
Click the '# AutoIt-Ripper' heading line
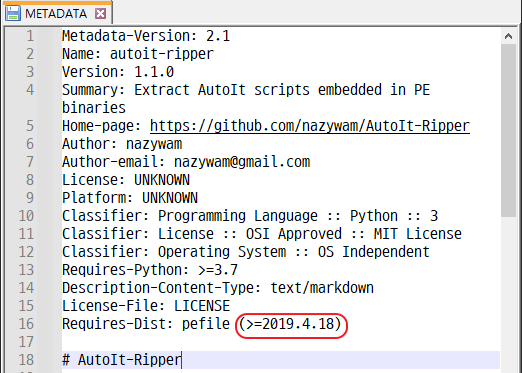pos(121,360)
